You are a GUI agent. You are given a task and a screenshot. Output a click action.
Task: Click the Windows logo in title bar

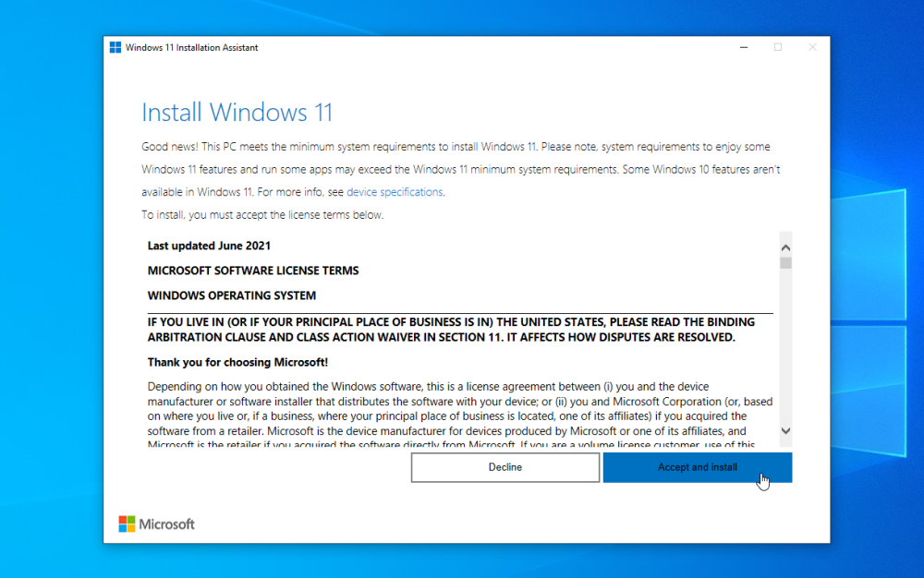[115, 48]
